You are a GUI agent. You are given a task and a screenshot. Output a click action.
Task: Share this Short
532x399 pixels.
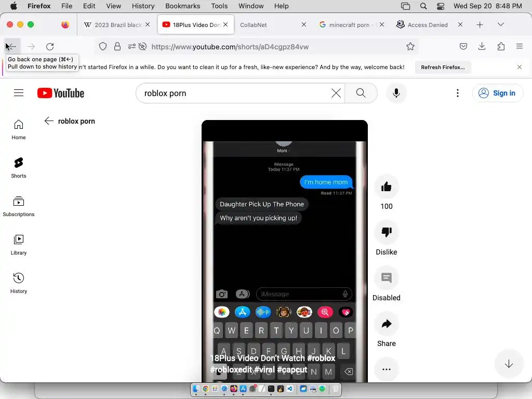point(386,324)
